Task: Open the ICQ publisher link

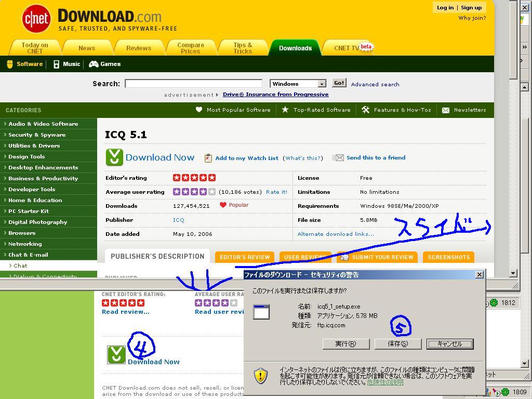Action: point(179,220)
